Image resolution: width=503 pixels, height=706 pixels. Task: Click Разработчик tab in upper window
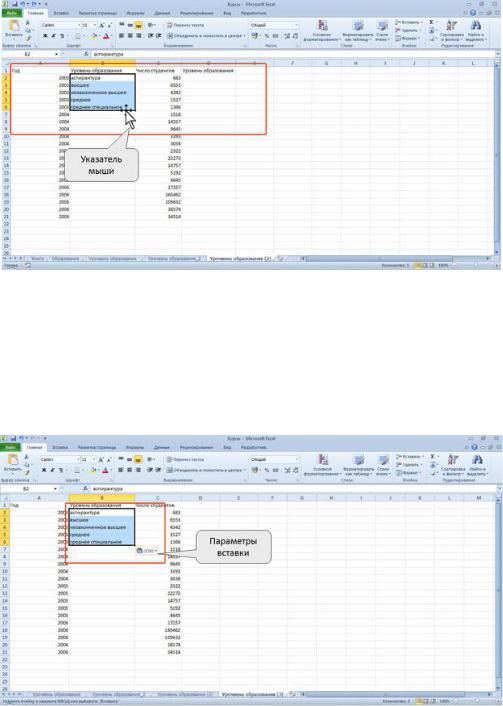pyautogui.click(x=253, y=14)
